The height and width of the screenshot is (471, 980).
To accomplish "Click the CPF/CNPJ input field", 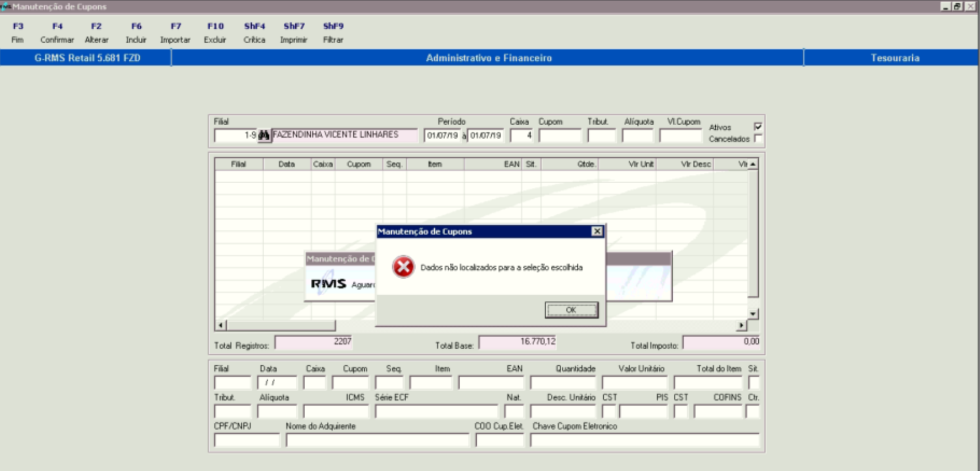I will pyautogui.click(x=247, y=440).
